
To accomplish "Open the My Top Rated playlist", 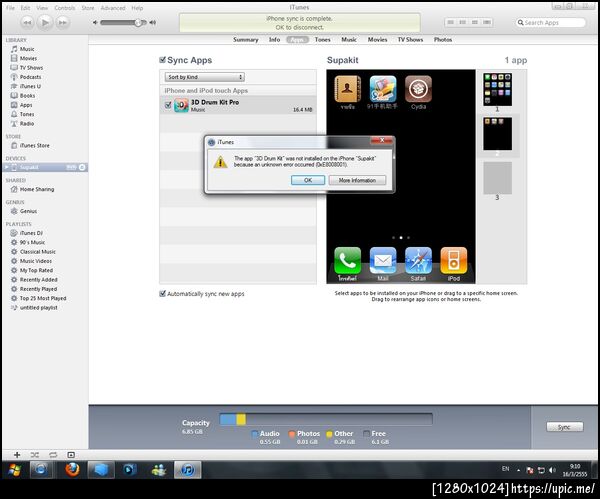I will [x=36, y=270].
